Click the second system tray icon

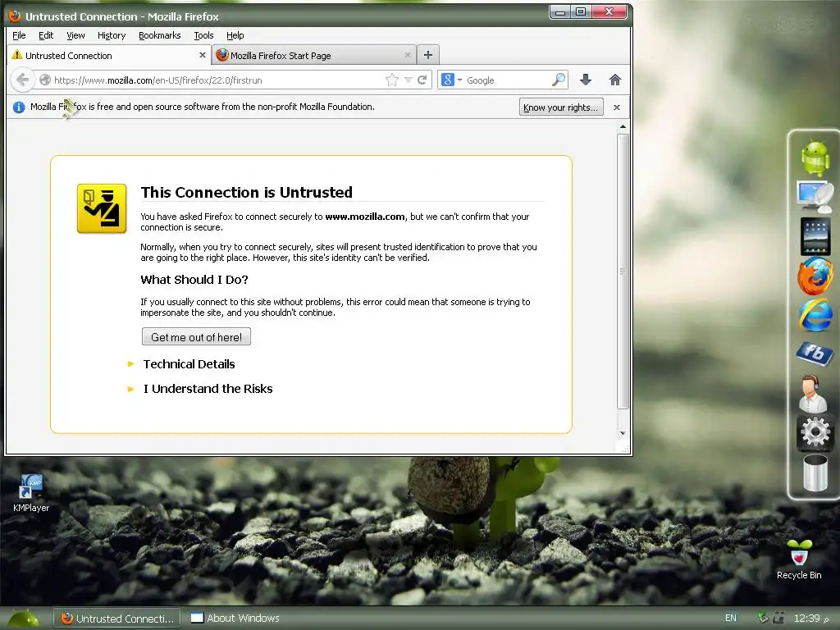[778, 618]
